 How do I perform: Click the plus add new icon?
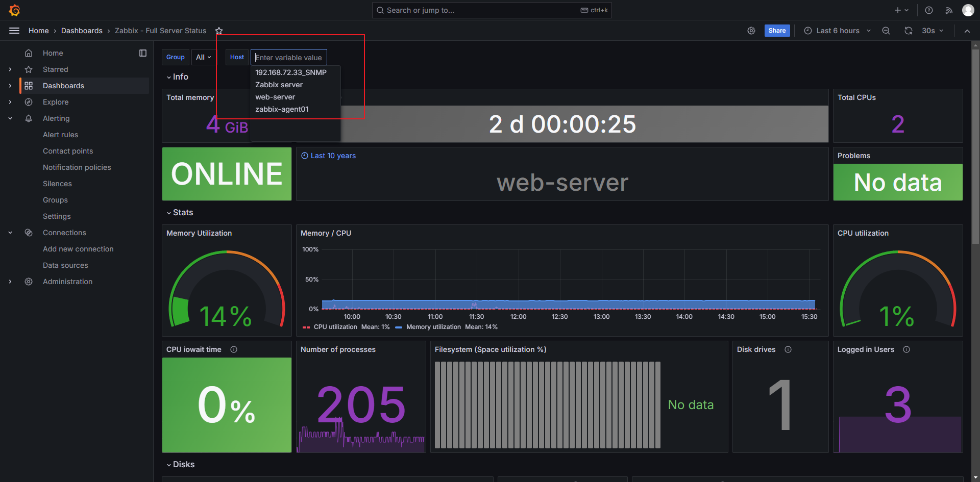tap(898, 10)
